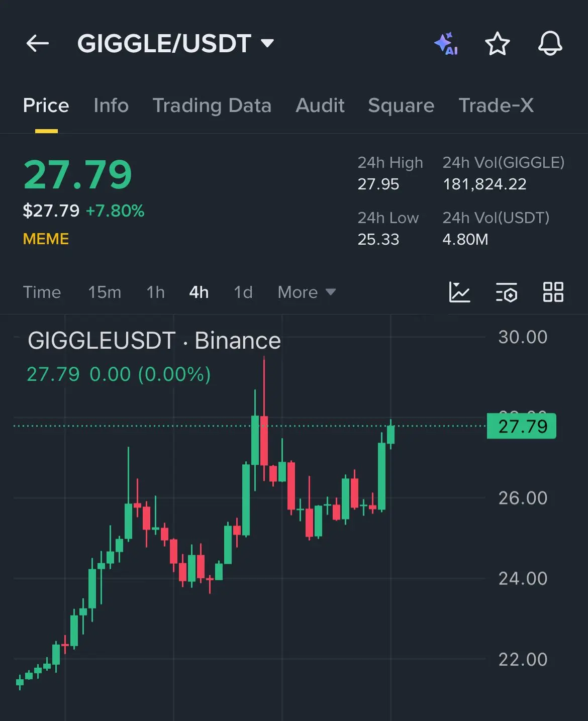588x721 pixels.
Task: Tap the 24h High value 27.95
Action: 378,184
